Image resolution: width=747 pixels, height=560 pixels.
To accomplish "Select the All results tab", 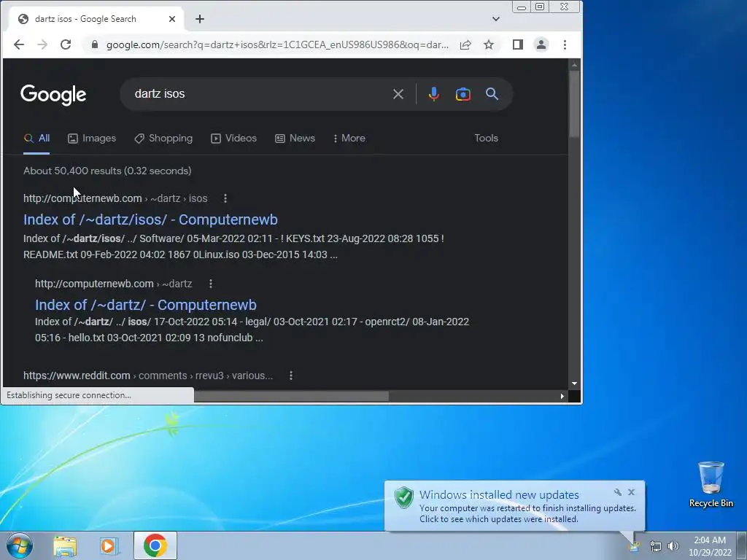I will coord(36,138).
